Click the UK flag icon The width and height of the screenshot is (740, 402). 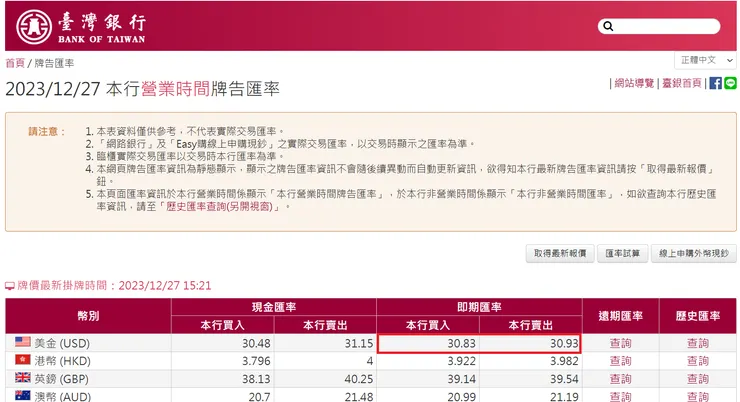click(23, 377)
